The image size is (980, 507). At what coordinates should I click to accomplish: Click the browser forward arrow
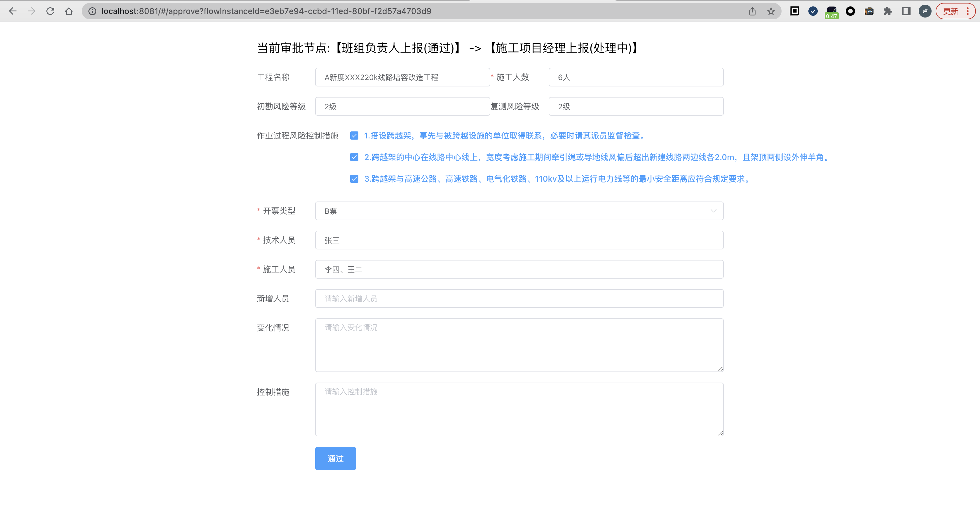32,11
